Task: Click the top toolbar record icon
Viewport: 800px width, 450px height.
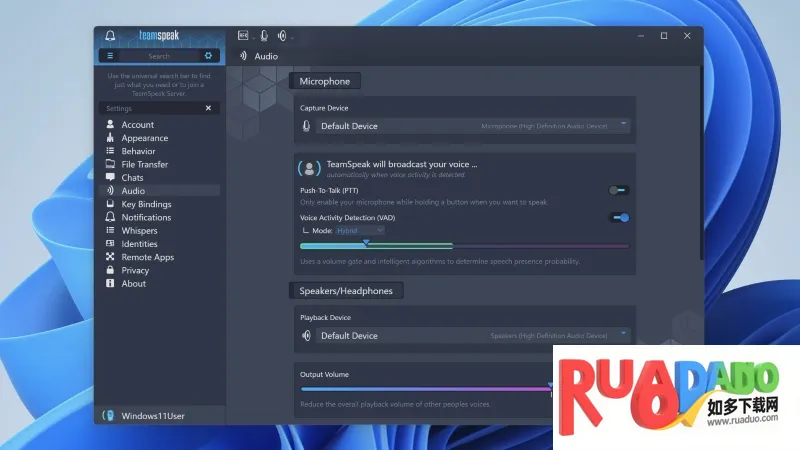Action: 243,35
